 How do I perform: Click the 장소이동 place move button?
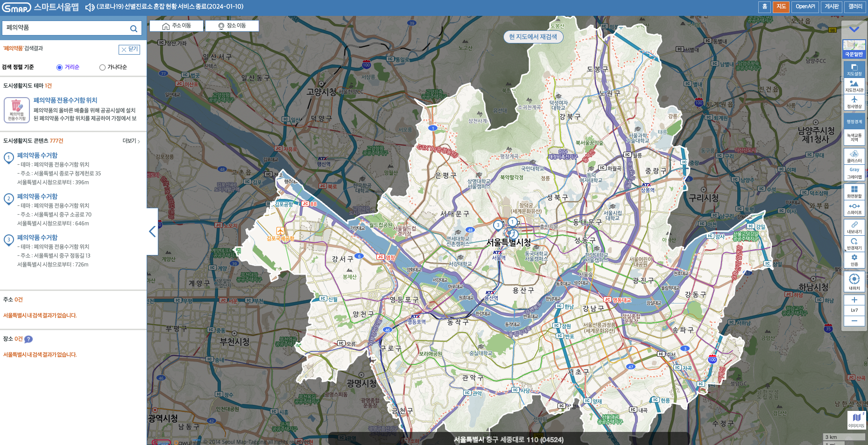click(232, 26)
